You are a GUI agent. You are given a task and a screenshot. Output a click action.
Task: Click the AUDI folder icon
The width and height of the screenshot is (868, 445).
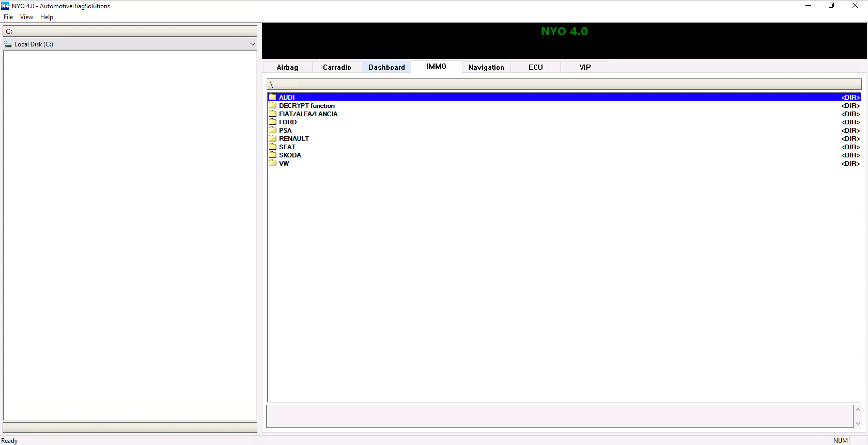click(x=272, y=97)
